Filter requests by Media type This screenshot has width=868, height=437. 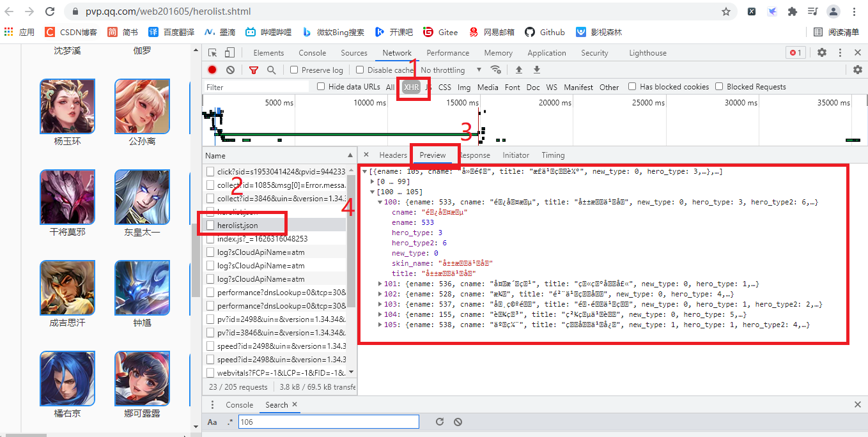pyautogui.click(x=488, y=87)
